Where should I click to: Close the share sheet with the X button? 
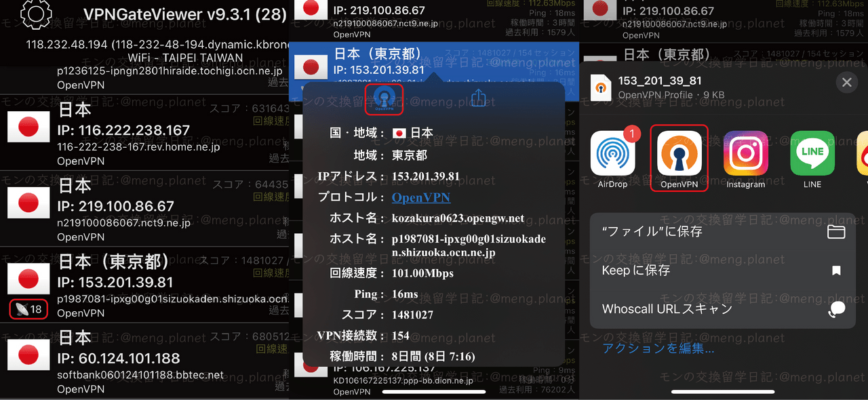(x=846, y=83)
